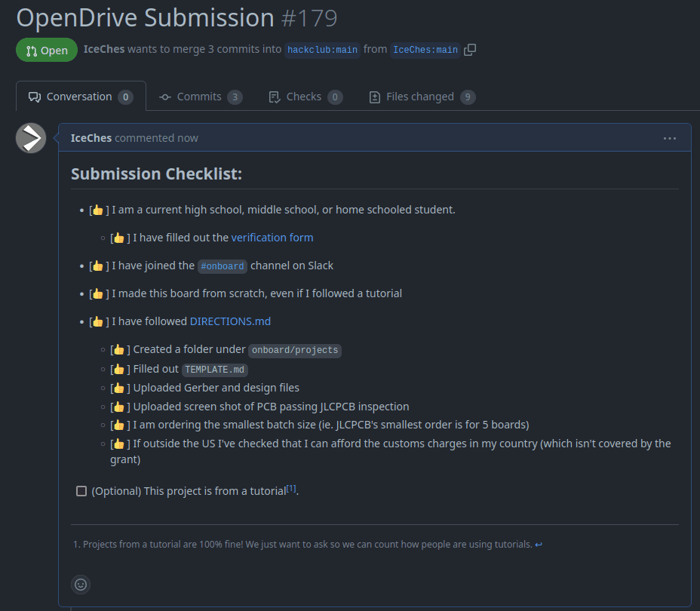Follow the DIRECTIONS.md link

click(x=230, y=321)
